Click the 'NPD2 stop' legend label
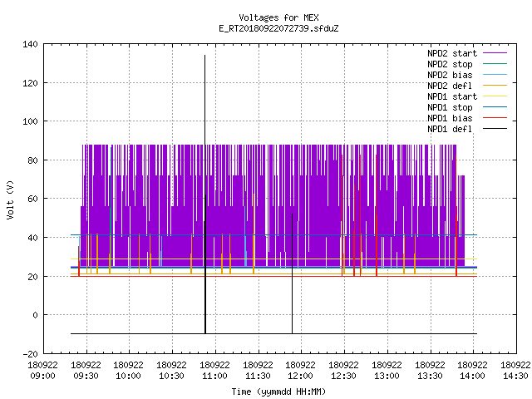 pyautogui.click(x=450, y=64)
